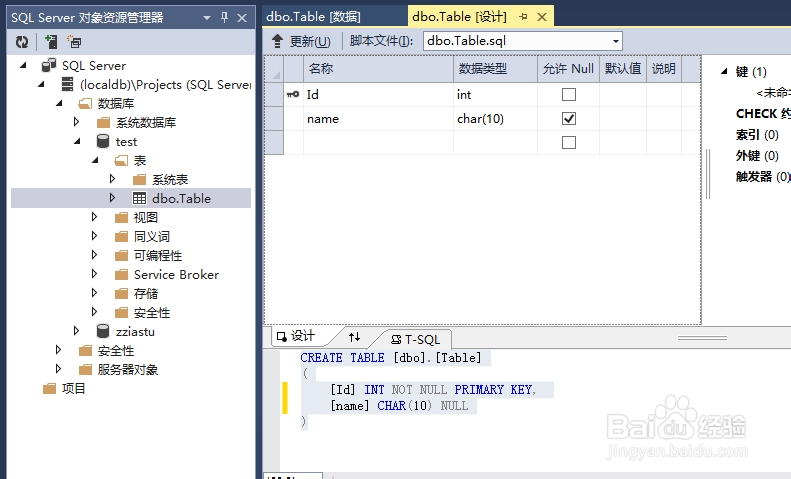Click the select-all corner cell of grid
This screenshot has height=479, width=791.
274,69
